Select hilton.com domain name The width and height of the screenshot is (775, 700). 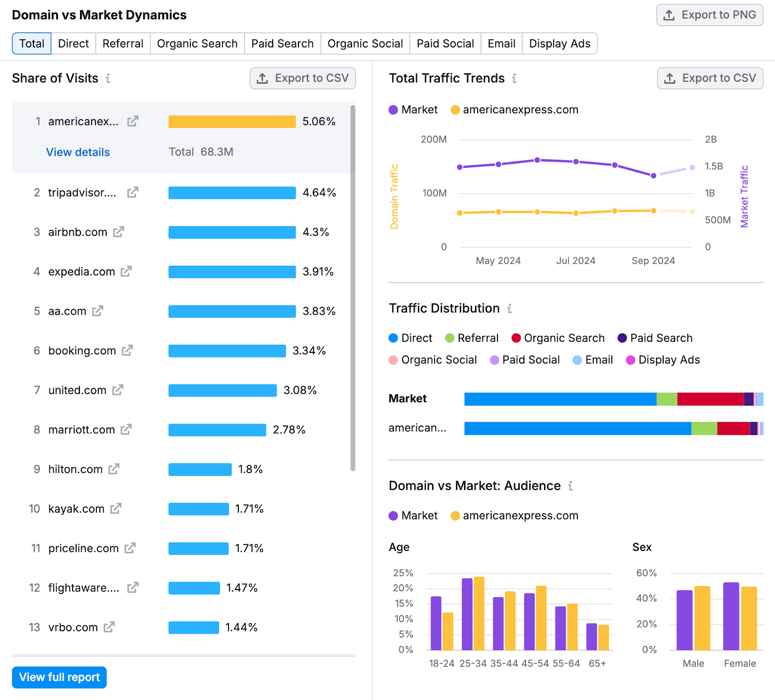76,469
